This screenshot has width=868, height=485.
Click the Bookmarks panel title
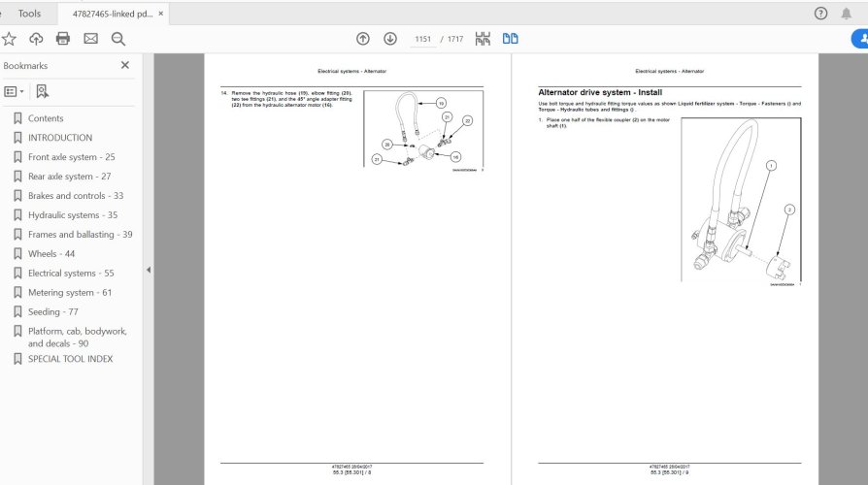click(25, 66)
